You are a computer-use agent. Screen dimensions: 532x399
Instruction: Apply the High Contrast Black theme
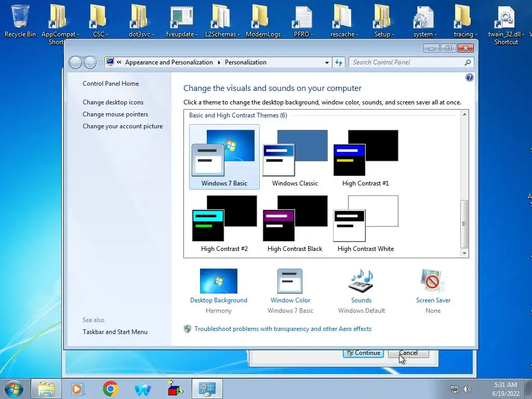pyautogui.click(x=295, y=223)
